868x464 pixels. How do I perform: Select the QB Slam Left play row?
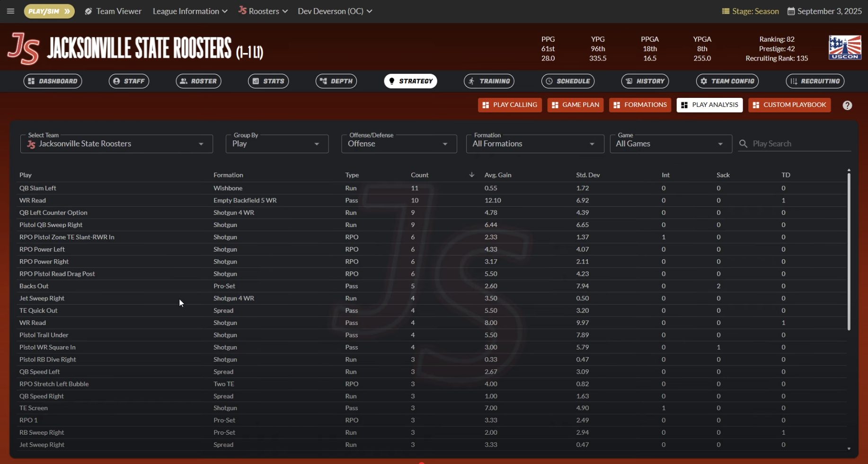pyautogui.click(x=433, y=188)
